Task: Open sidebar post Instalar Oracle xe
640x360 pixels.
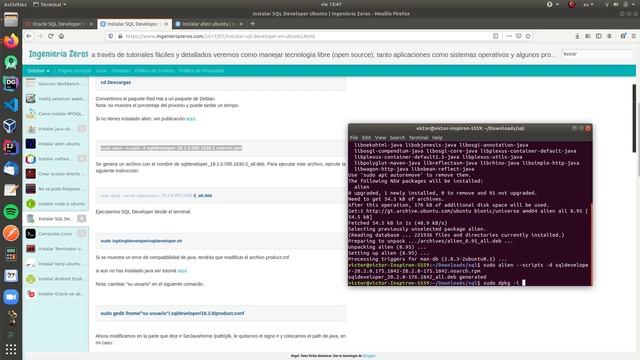Action: (x=56, y=294)
